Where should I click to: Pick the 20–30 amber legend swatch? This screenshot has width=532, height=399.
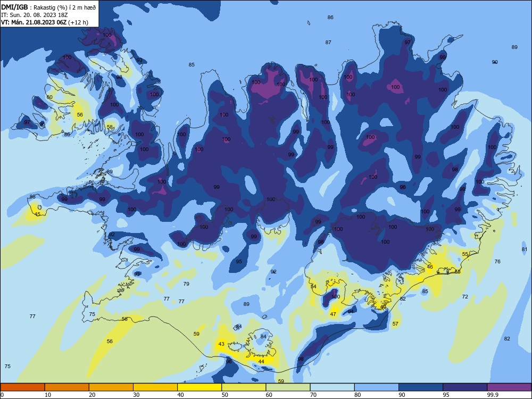coord(111,387)
